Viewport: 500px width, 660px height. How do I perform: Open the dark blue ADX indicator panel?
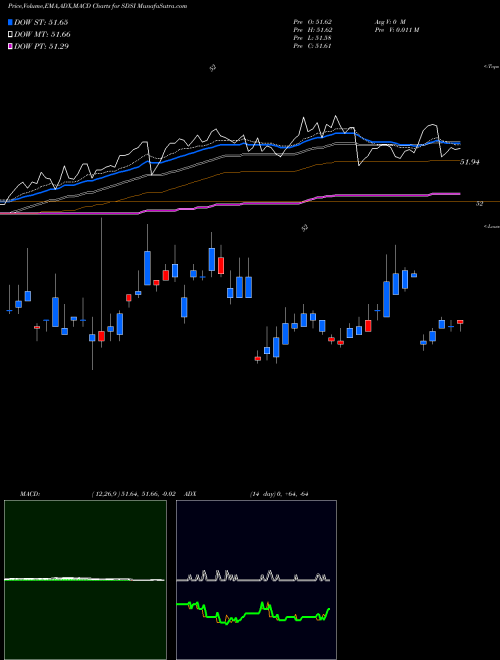[256, 580]
